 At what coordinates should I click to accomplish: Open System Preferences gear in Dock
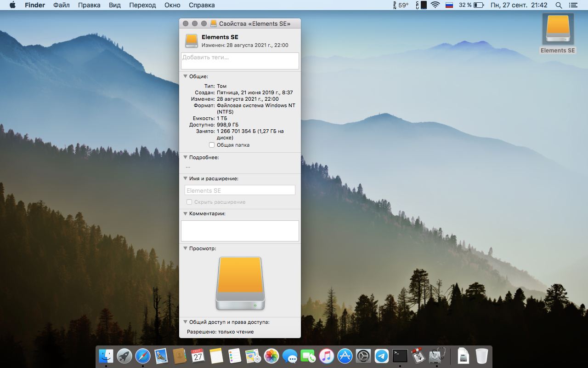(363, 356)
